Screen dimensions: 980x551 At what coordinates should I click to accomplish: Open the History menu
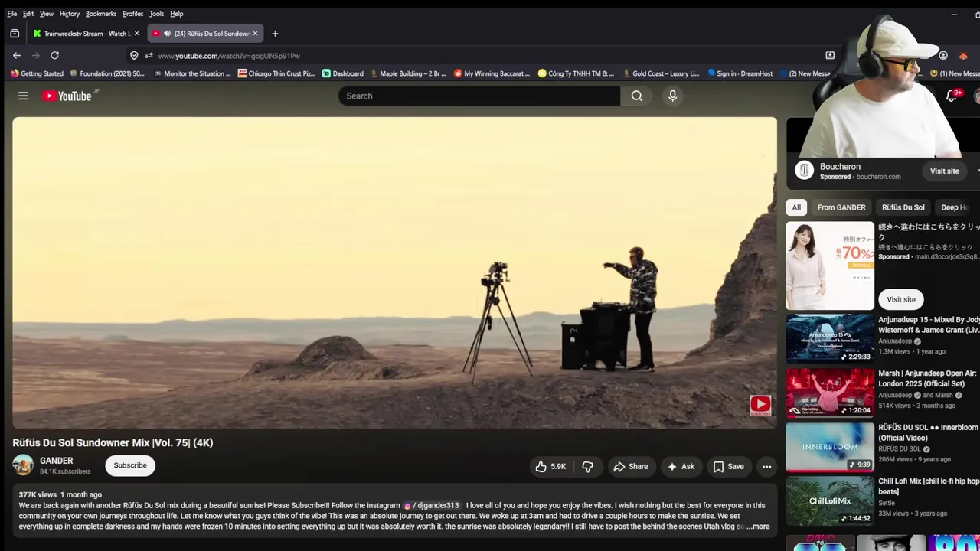pyautogui.click(x=70, y=14)
